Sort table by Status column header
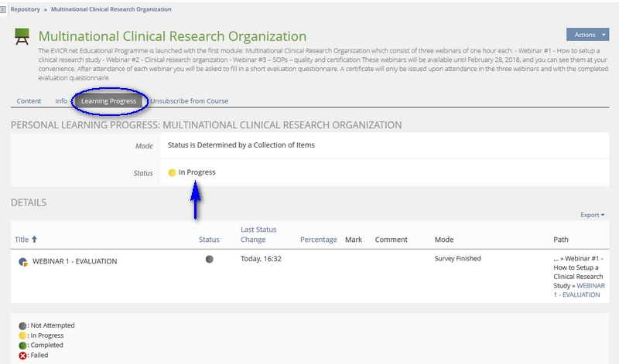 [209, 240]
